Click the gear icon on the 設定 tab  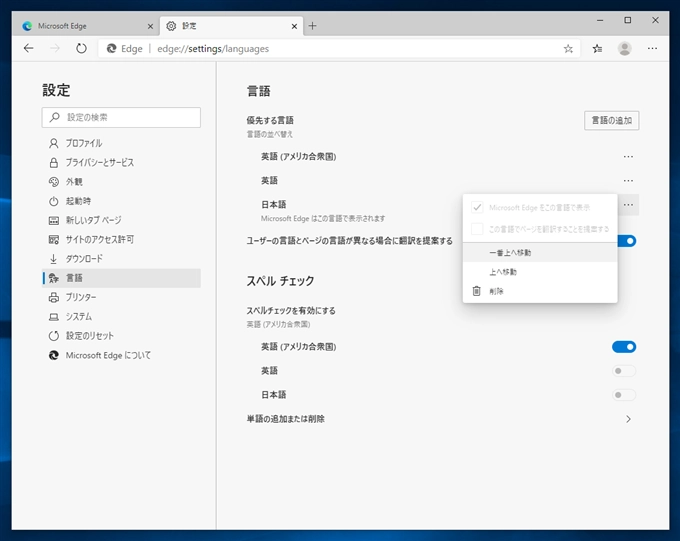tap(171, 26)
